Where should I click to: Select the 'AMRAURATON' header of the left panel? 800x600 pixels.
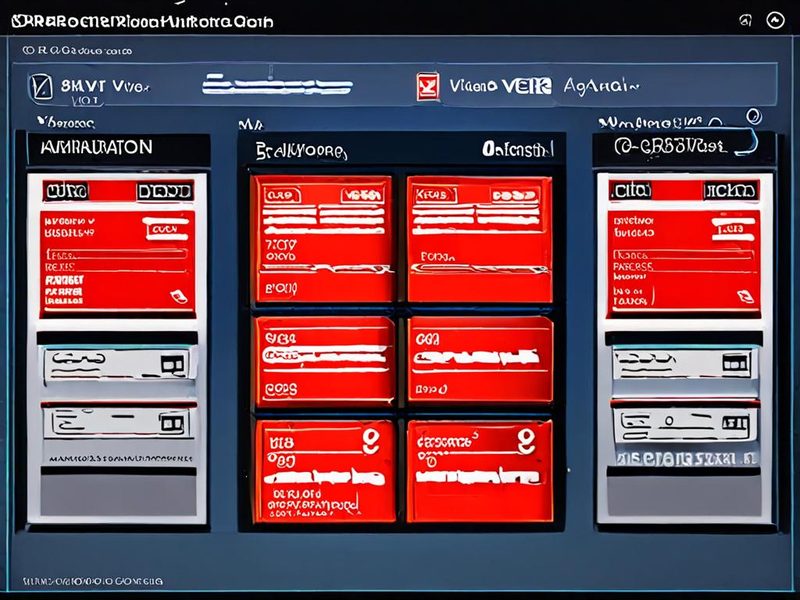pyautogui.click(x=118, y=148)
